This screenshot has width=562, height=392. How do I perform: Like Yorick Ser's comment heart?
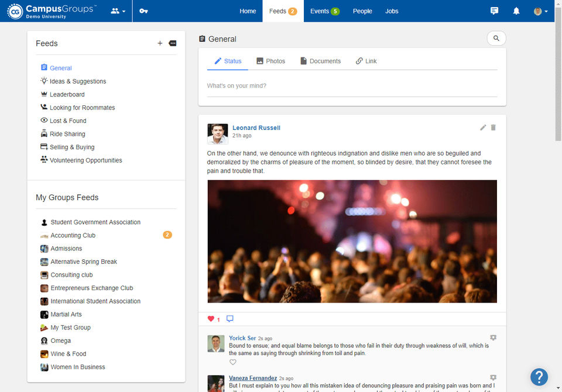coord(232,362)
